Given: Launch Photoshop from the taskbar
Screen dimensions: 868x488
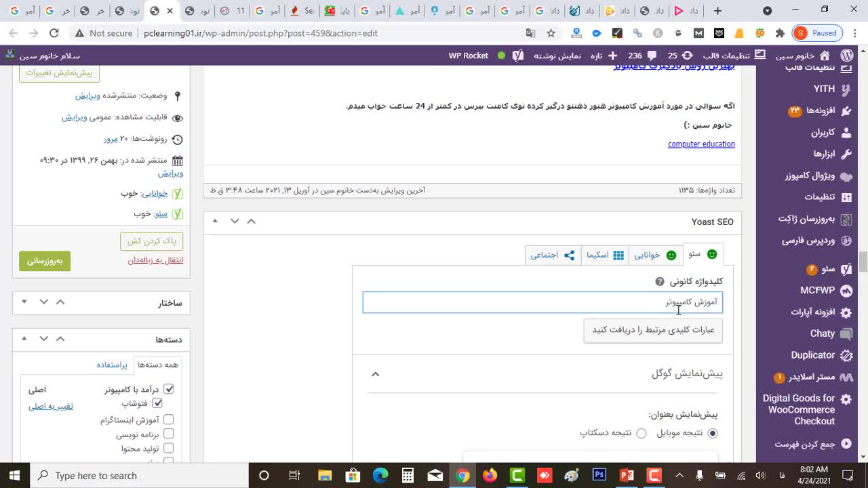Looking at the screenshot, I should (600, 475).
